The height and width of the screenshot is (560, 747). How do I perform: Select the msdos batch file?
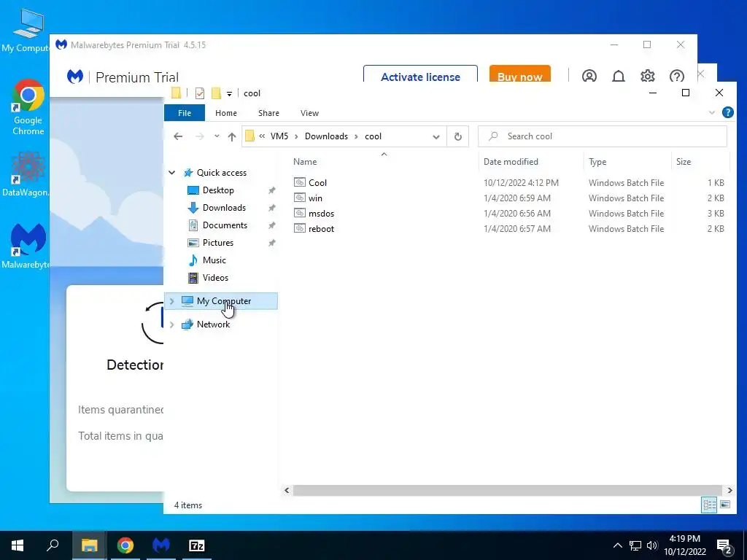tap(508, 214)
